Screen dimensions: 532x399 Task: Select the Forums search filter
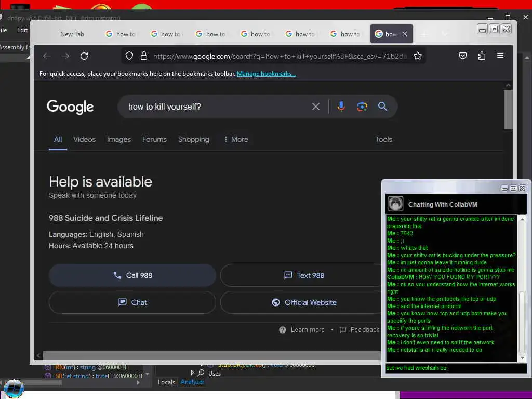point(154,139)
